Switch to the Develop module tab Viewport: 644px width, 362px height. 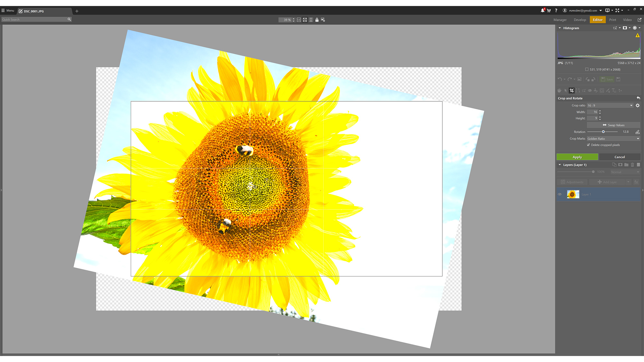(x=580, y=20)
